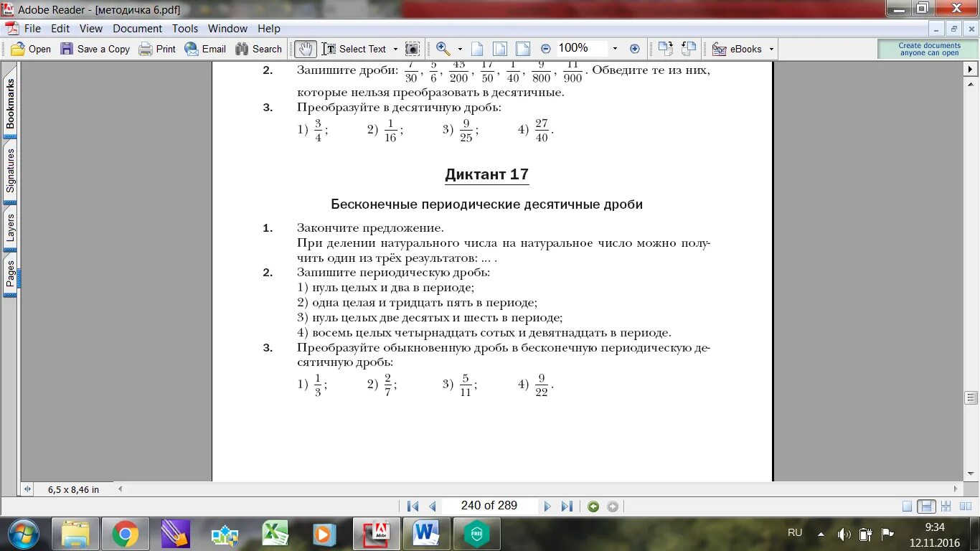Click the volume icon in system tray
Viewport: 980px width, 551px height.
844,534
